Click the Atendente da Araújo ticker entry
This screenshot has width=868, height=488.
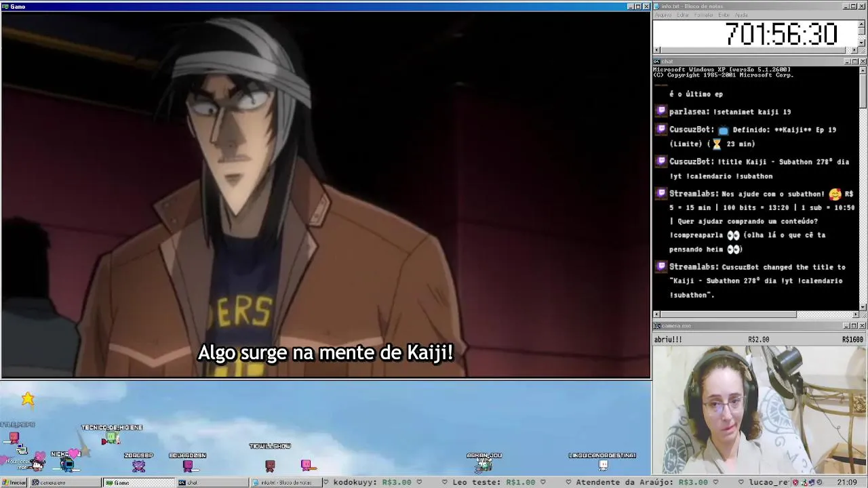point(642,483)
